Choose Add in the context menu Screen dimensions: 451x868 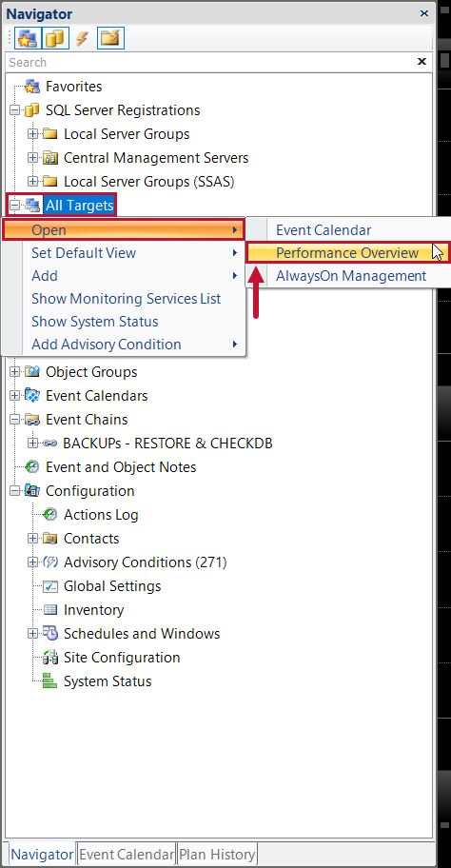point(124,276)
